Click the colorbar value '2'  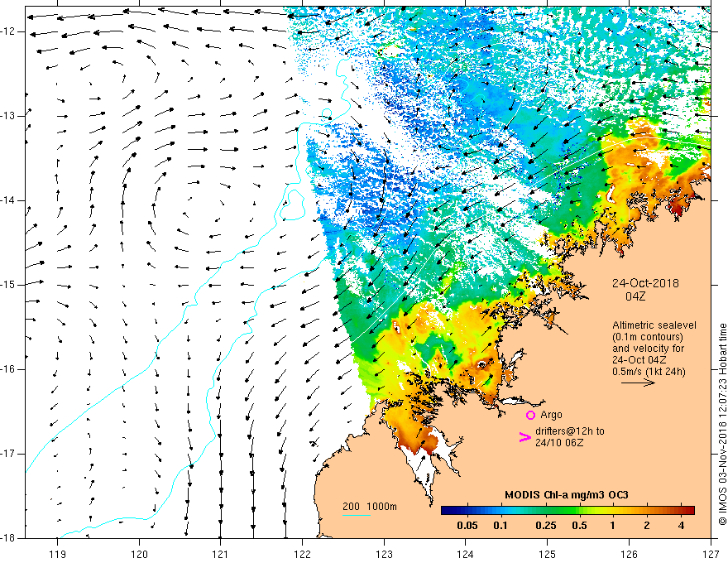click(647, 526)
